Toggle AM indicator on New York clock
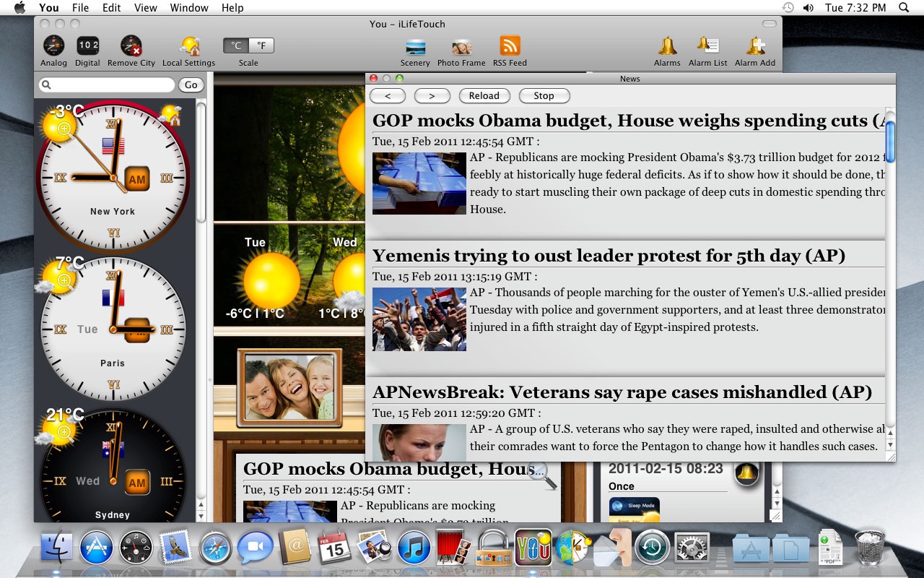 pyautogui.click(x=136, y=178)
